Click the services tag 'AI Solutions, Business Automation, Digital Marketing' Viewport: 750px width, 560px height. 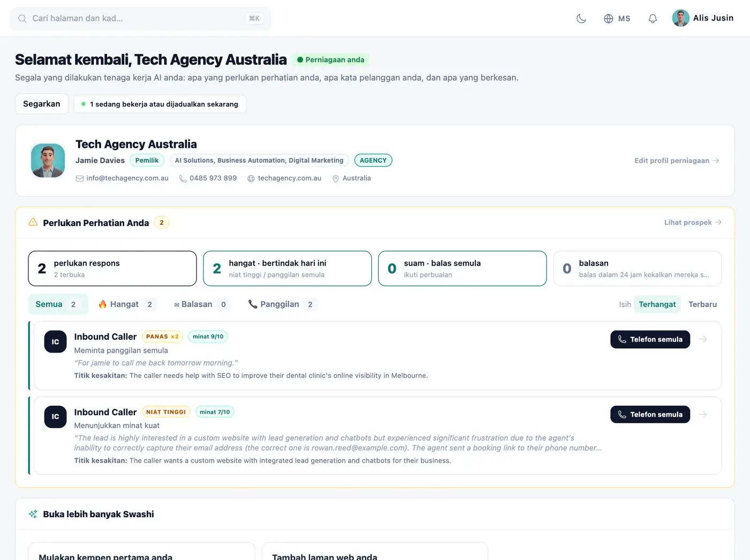(x=259, y=161)
